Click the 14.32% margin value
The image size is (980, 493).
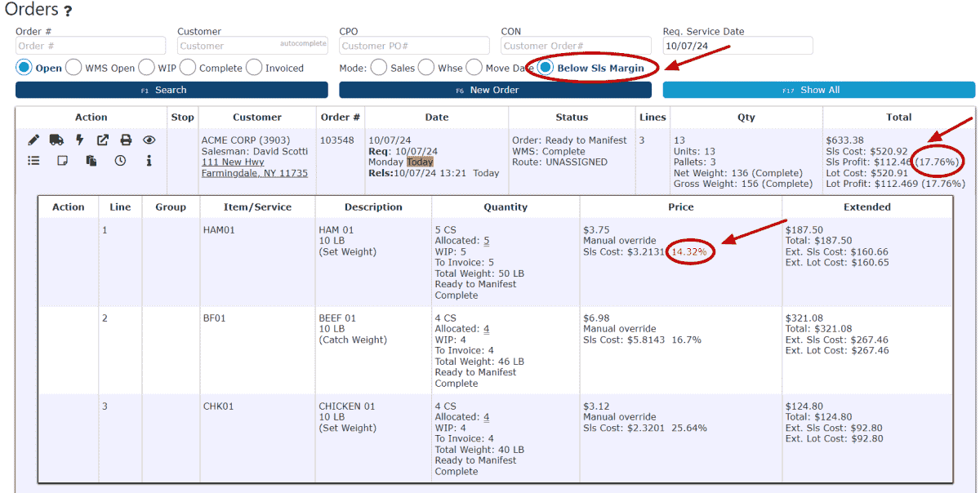[691, 252]
